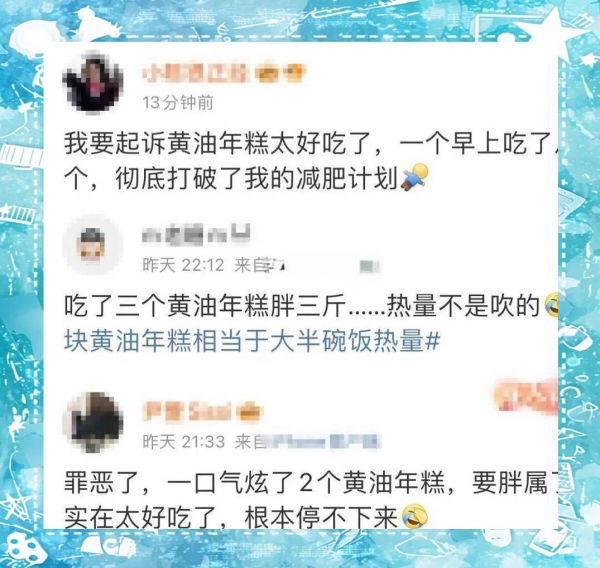Screen dimensions: 600x568
Task: Click the orange badge icon beside third username
Action: pyautogui.click(x=249, y=412)
